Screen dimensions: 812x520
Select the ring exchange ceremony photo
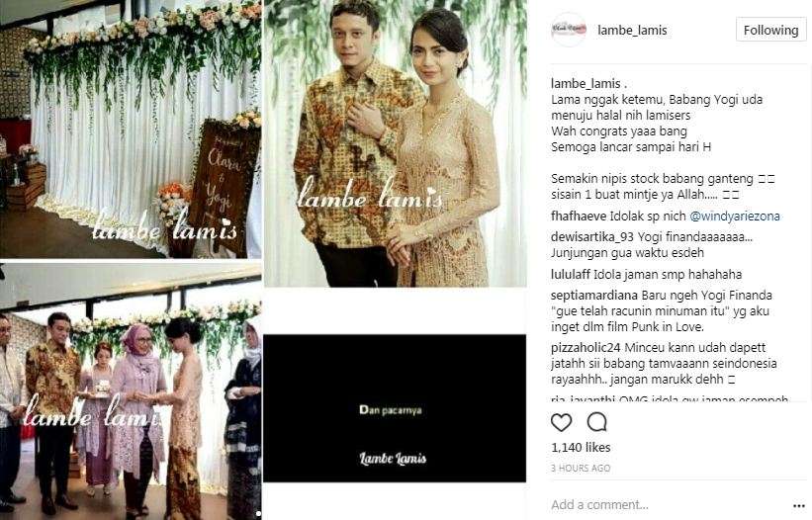pyautogui.click(x=131, y=391)
